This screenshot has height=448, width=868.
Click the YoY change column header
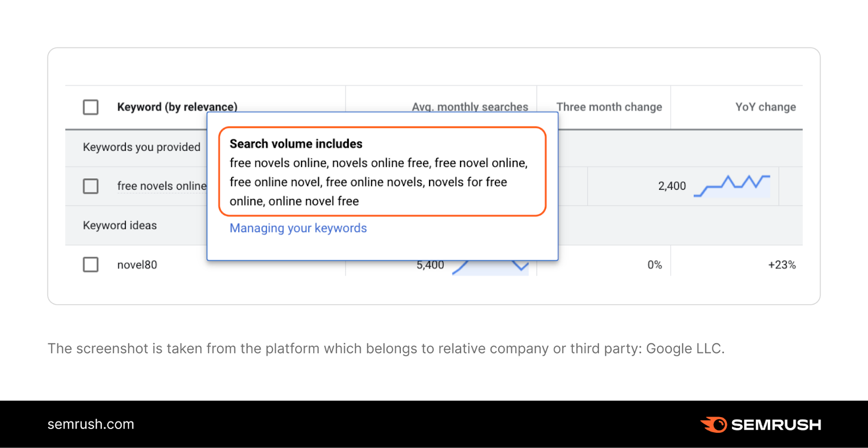tap(765, 107)
